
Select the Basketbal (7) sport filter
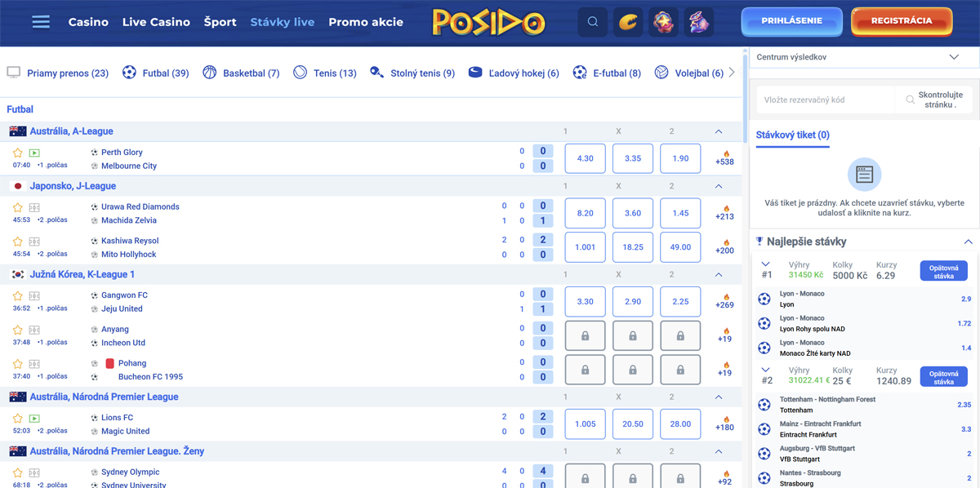(241, 73)
